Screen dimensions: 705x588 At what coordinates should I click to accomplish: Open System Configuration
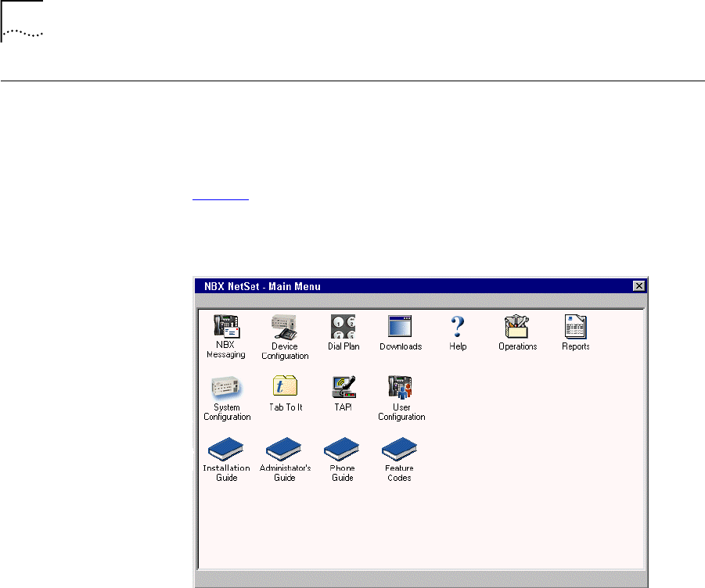click(x=226, y=387)
